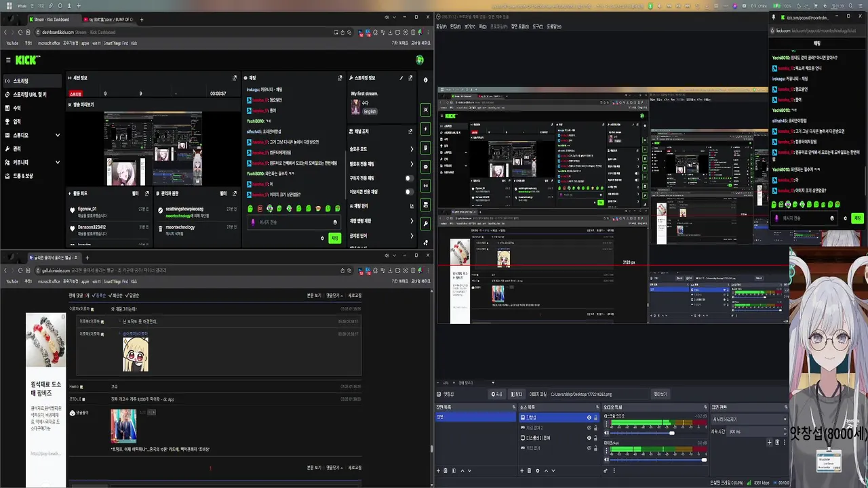
Task: Open the Kick hamburger menu icon
Action: [x=8, y=60]
